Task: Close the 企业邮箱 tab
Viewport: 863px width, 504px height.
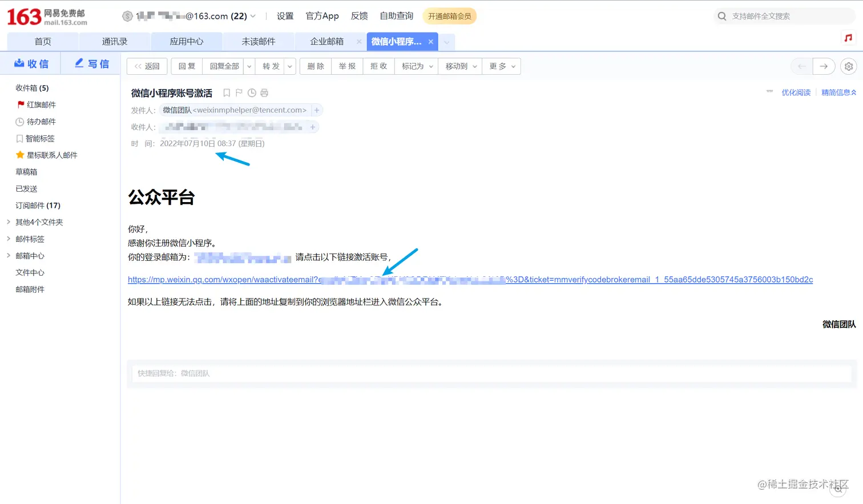Action: coord(359,41)
